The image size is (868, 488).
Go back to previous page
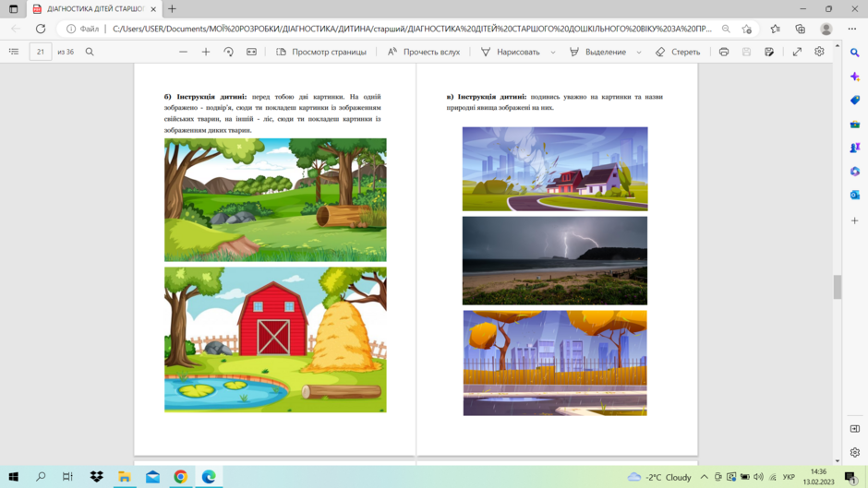16,29
